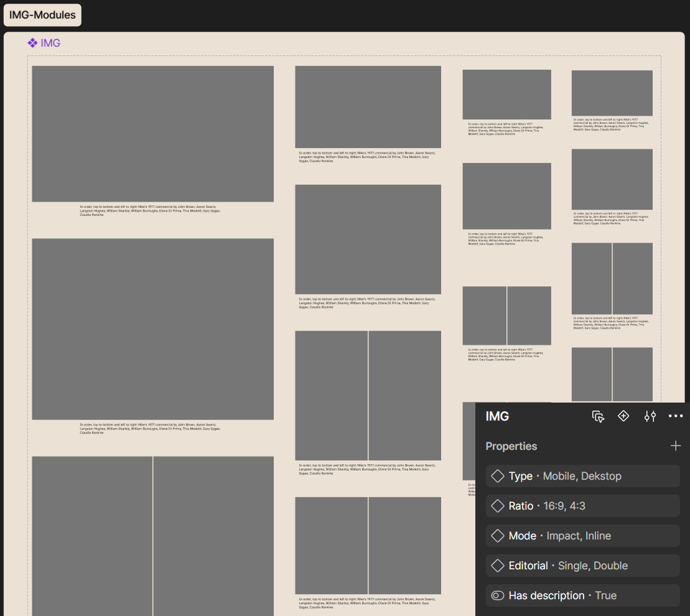690x616 pixels.
Task: Click the create component diamond-plus icon
Action: [623, 416]
